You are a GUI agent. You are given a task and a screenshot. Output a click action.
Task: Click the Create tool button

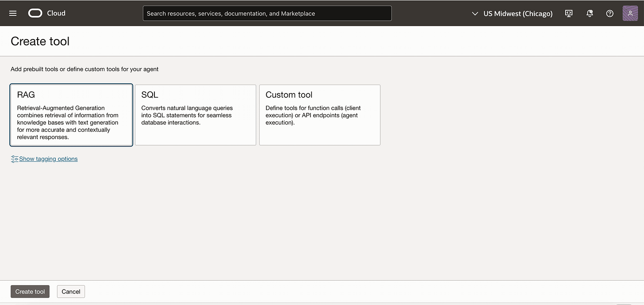pos(30,292)
